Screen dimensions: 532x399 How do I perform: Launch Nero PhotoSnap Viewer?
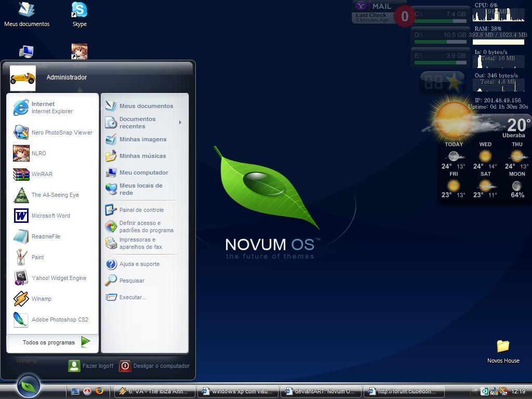(52, 132)
